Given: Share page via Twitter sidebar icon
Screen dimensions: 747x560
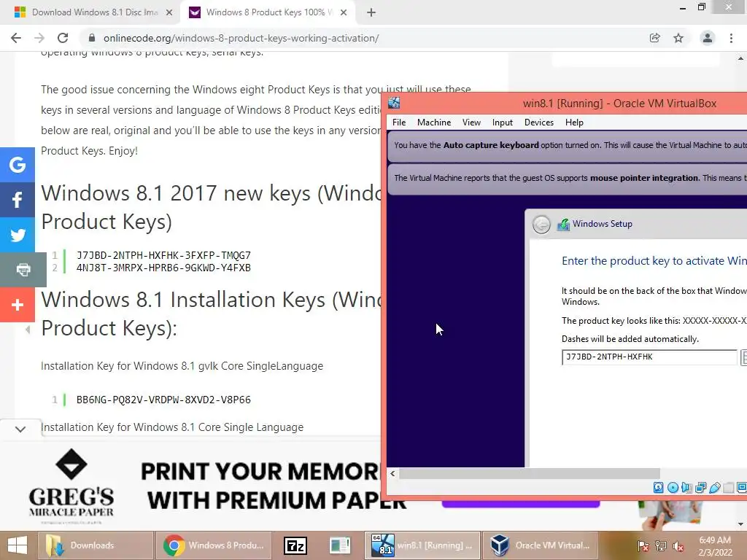Looking at the screenshot, I should click(x=18, y=235).
